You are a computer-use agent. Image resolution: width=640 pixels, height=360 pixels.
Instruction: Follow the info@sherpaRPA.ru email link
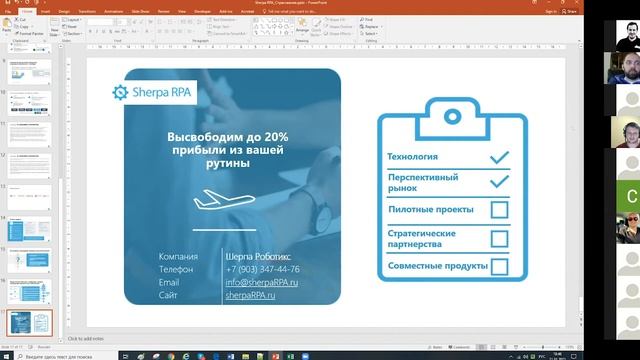(262, 282)
